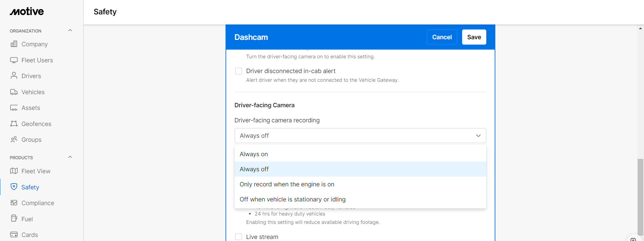Cancel the Dashcam settings changes
The width and height of the screenshot is (644, 241).
coord(442,37)
